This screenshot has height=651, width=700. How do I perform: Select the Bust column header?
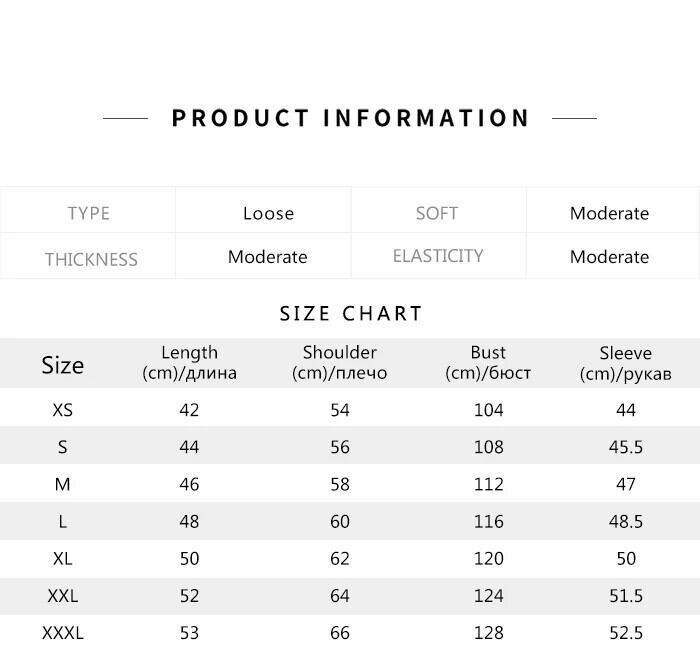coord(488,363)
